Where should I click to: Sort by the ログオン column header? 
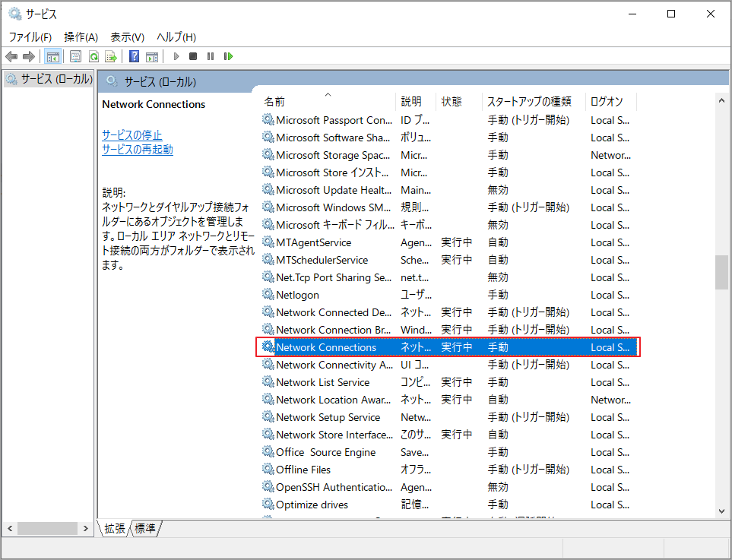610,101
